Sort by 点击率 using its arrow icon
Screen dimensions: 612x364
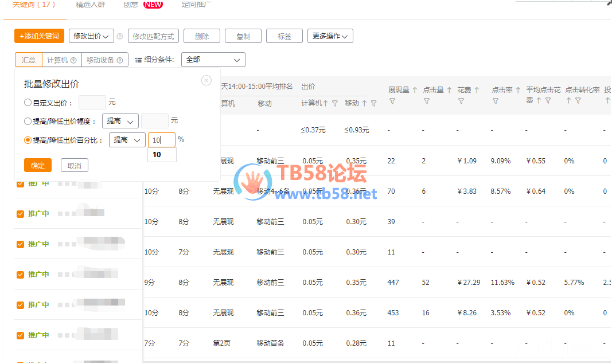point(518,90)
